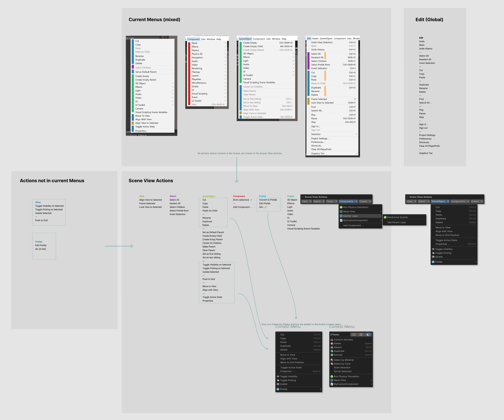
Task: Click the green cube icon beside Randomize Scatter
Action: [x=385, y=217]
